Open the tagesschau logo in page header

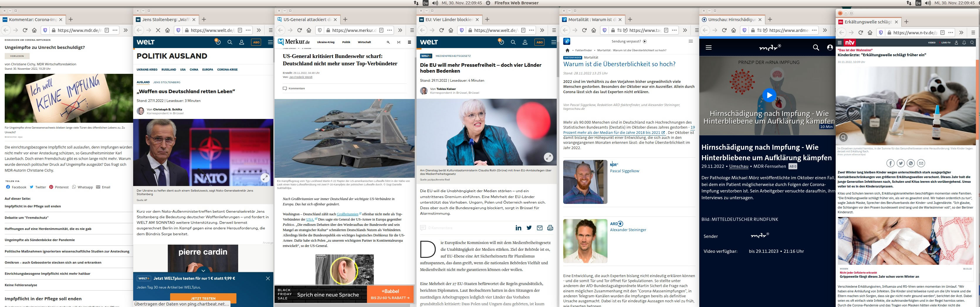click(566, 41)
